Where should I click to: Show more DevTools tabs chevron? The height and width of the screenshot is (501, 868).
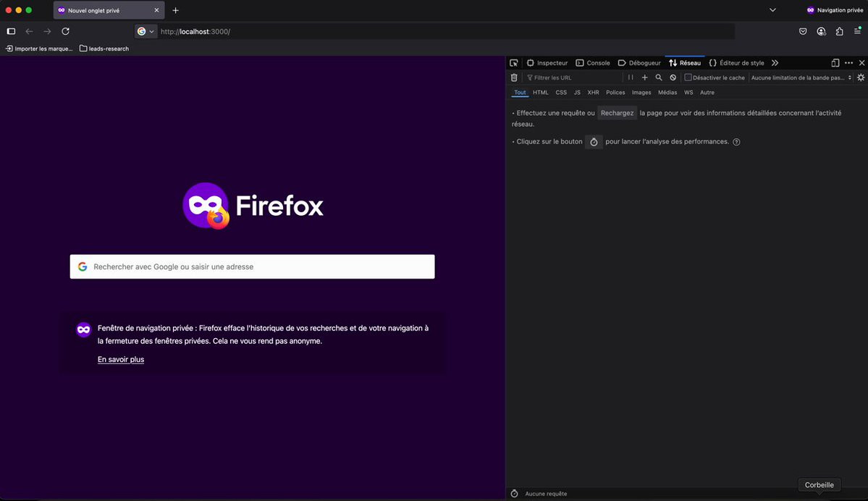[x=775, y=63]
